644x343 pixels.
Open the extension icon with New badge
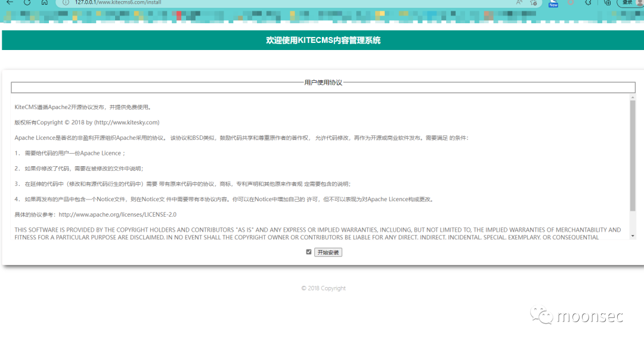point(553,4)
